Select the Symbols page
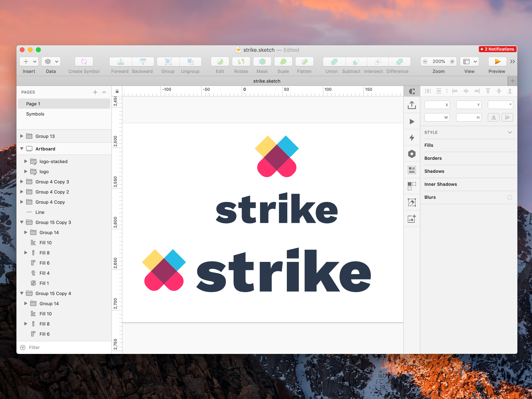This screenshot has height=399, width=532. point(35,114)
